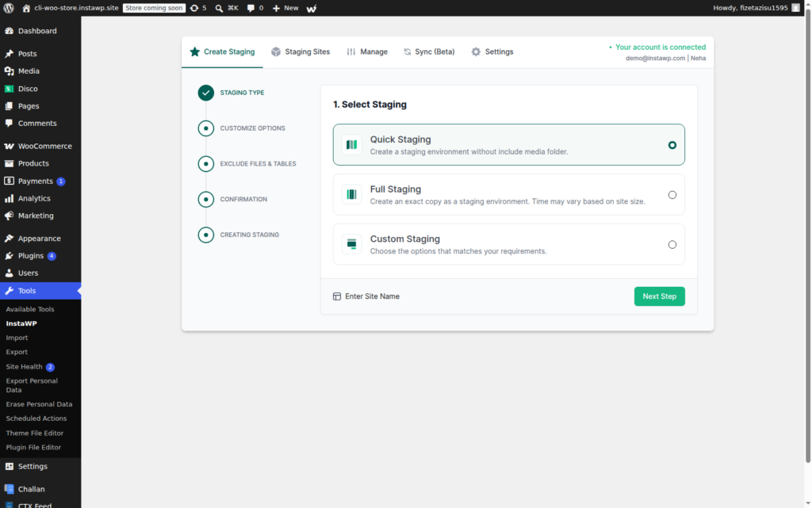Click the Confirmation step circle
This screenshot has width=812, height=508.
(205, 199)
